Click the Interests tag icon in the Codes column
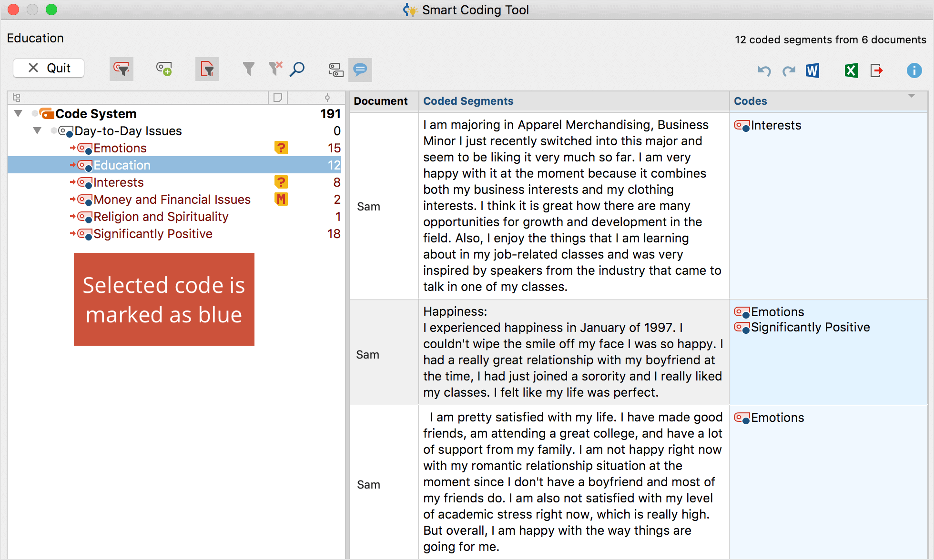 point(742,126)
